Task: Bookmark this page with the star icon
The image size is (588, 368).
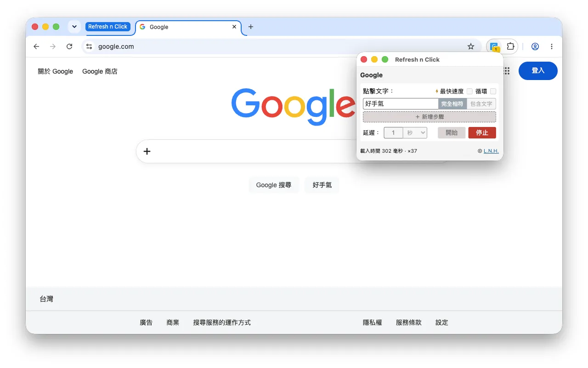Action: click(471, 46)
